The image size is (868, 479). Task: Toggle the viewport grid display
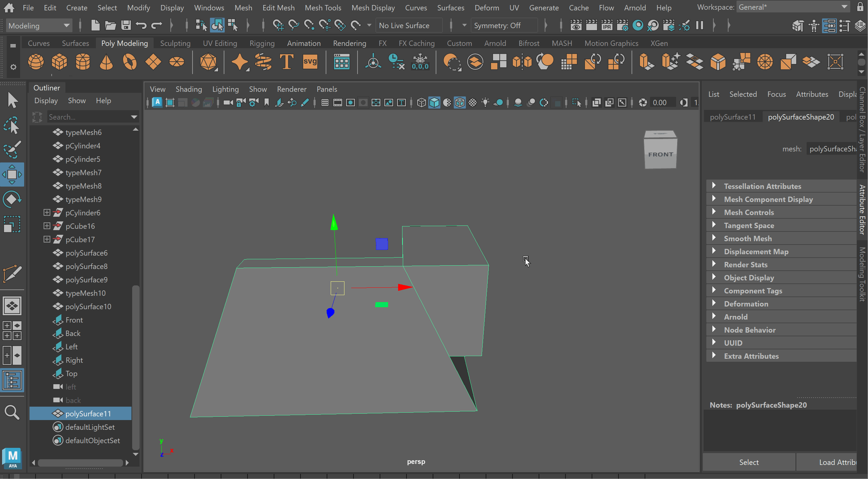coord(325,103)
